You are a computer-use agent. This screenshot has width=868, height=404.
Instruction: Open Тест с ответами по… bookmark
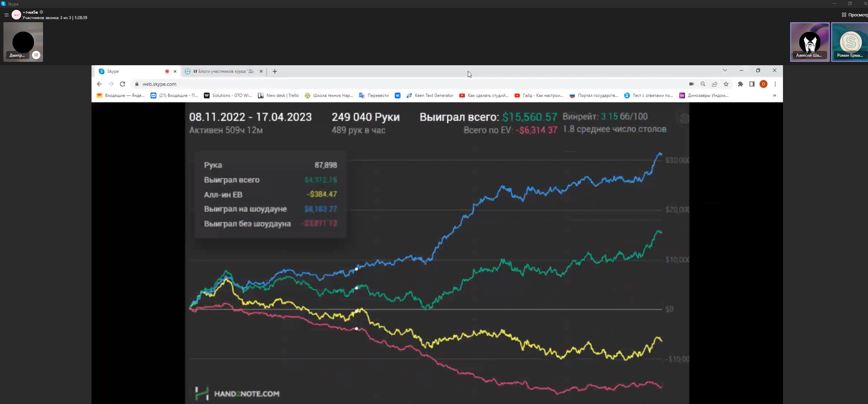tap(649, 96)
